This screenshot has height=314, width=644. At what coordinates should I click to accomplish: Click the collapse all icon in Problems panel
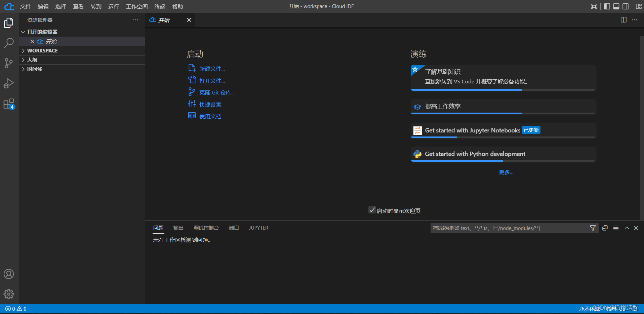(605, 228)
